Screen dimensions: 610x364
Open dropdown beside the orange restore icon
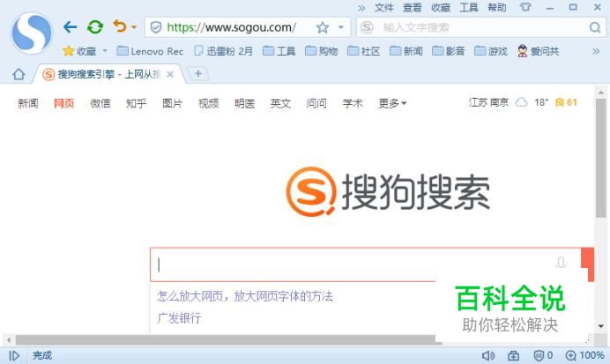click(x=134, y=27)
